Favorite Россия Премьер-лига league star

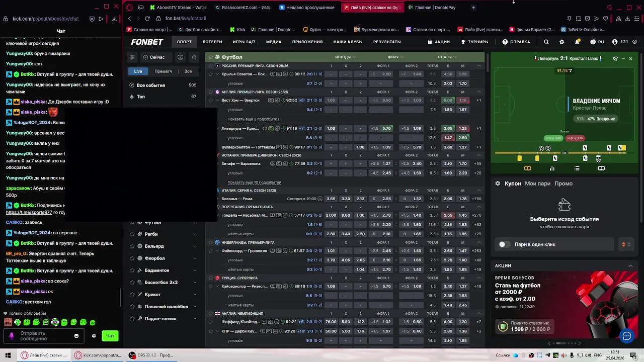(211, 66)
